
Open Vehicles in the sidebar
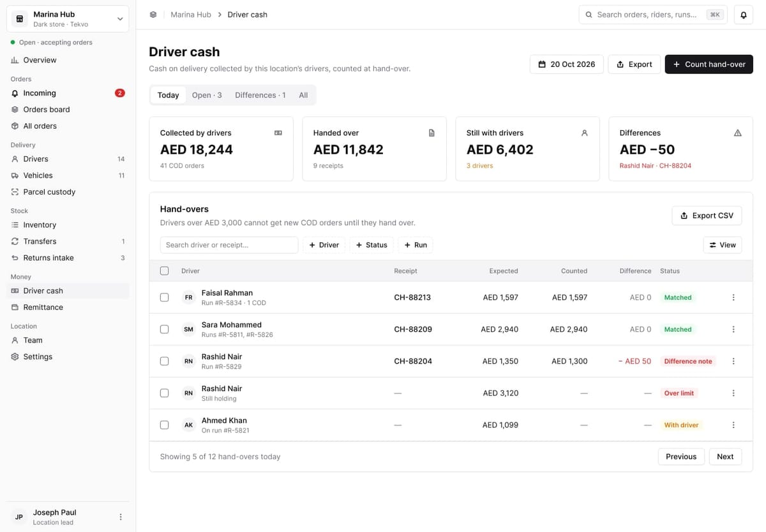click(68, 175)
